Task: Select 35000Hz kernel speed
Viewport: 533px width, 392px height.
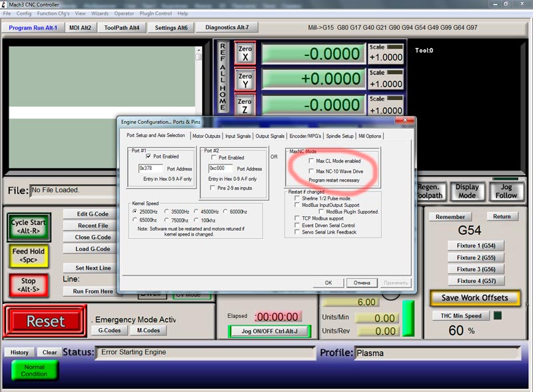Action: pos(167,211)
